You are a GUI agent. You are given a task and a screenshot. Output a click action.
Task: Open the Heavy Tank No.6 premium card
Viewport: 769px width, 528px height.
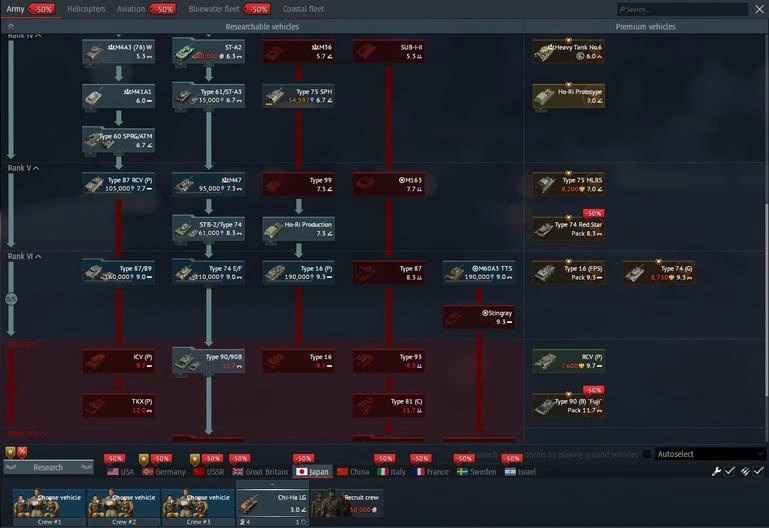(569, 51)
